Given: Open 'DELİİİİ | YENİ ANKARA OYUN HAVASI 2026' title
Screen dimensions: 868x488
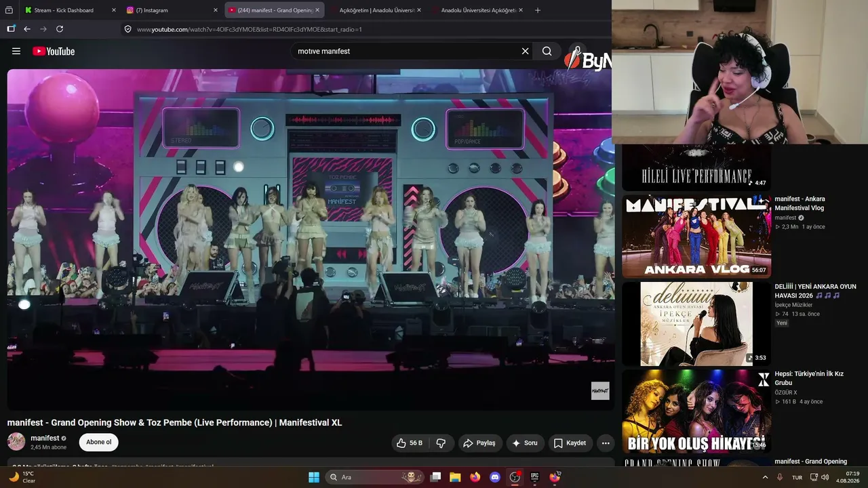Looking at the screenshot, I should (x=816, y=291).
